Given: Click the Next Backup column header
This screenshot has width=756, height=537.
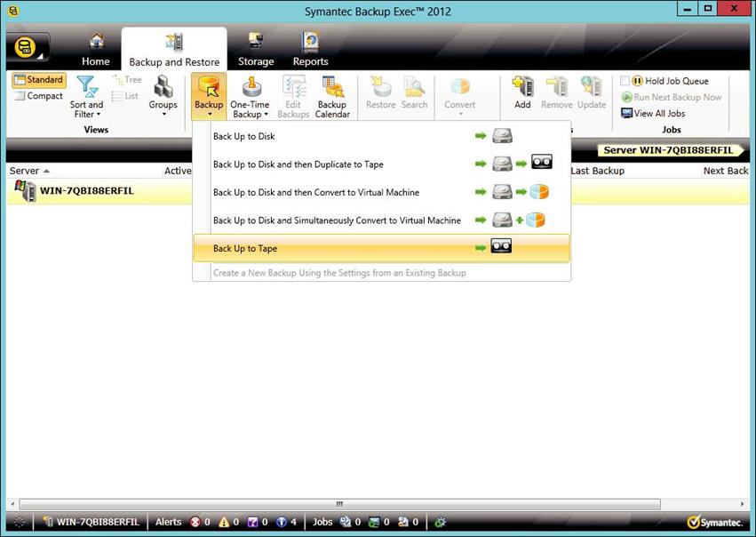Looking at the screenshot, I should [726, 171].
